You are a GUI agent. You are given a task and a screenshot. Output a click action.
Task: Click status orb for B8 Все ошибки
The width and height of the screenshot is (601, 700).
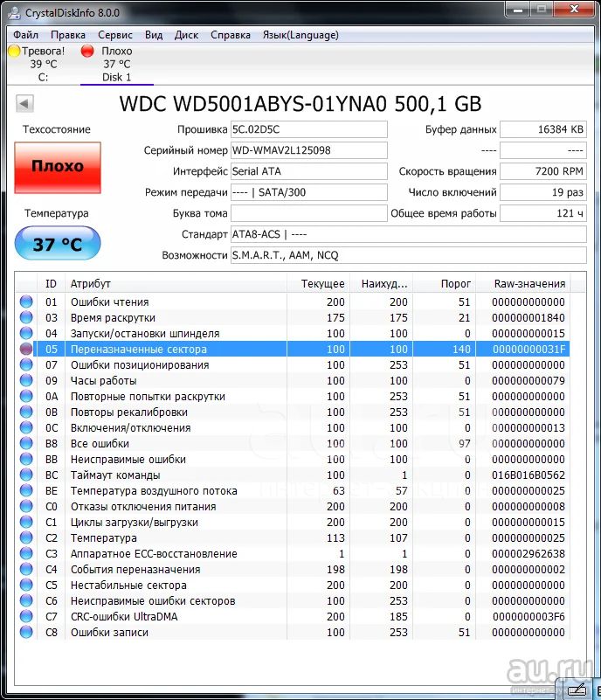coord(26,443)
